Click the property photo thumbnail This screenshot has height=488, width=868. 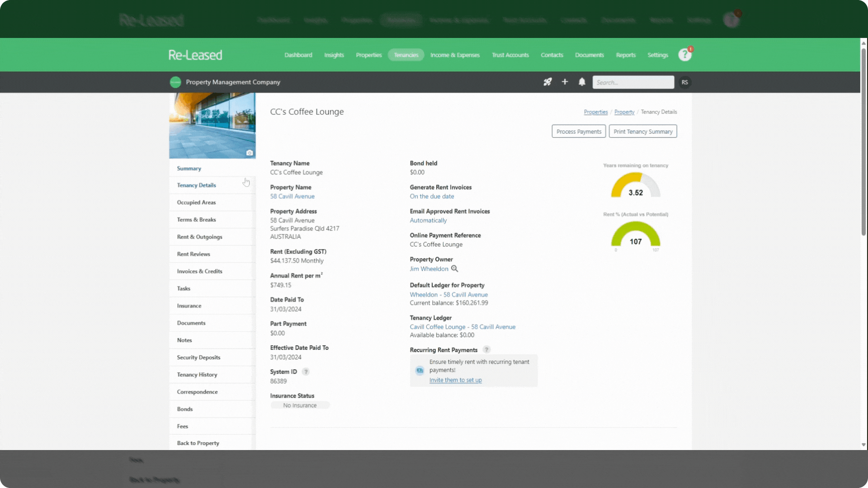[212, 126]
